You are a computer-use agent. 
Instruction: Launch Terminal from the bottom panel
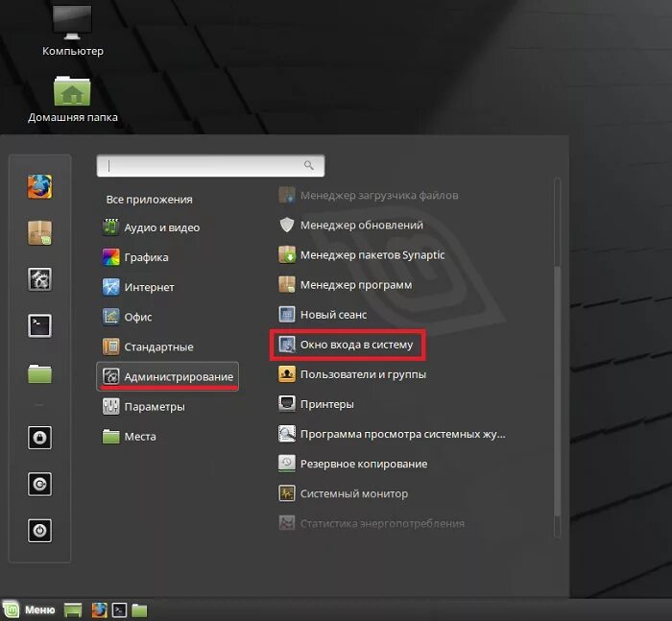click(x=119, y=610)
